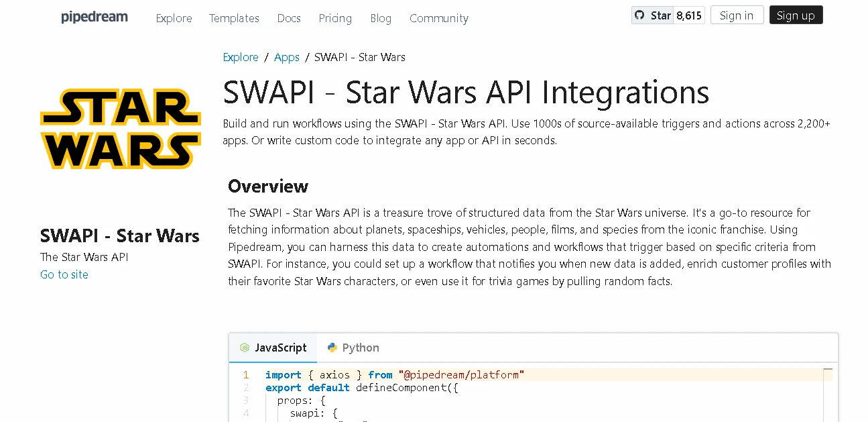Go to Docs in the top navigation
The image size is (868, 422).
[289, 18]
